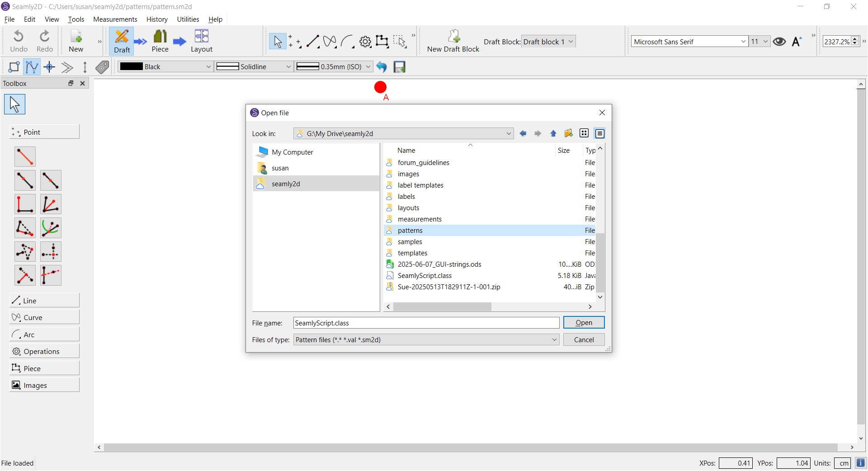868x471 pixels.
Task: Select the line between points tool in Toolbox
Action: pyautogui.click(x=25, y=156)
